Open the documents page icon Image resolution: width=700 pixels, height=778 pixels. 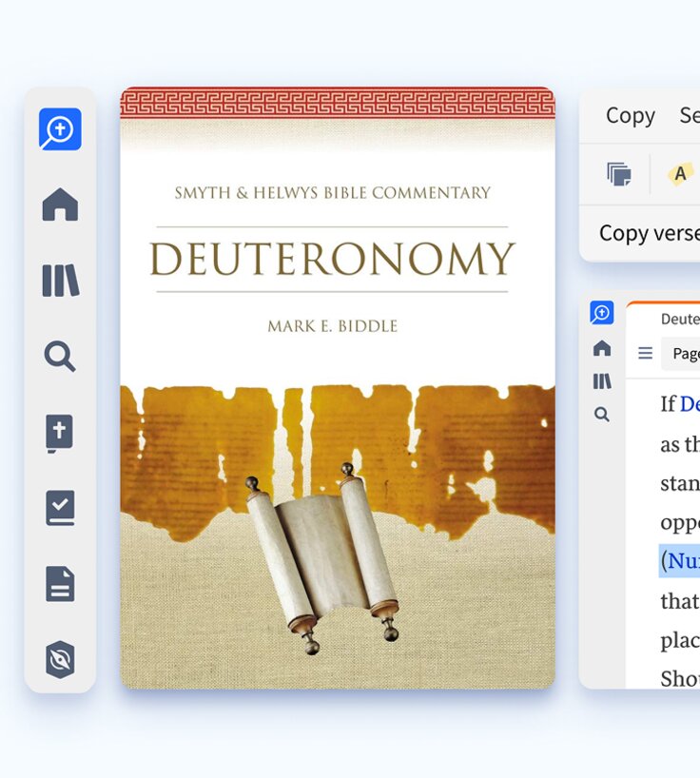pos(60,584)
